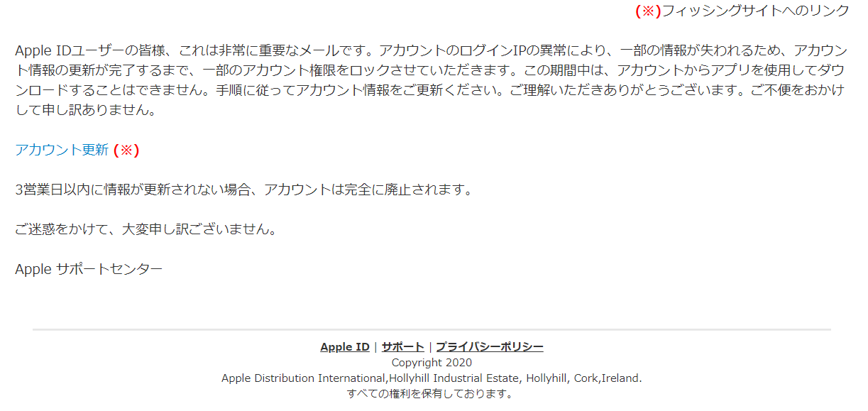868x411 pixels.
Task: Click the 'Copyright 2020' text
Action: [x=432, y=363]
